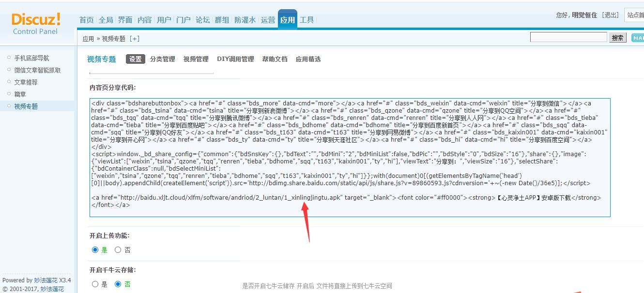Switch to the 帮助文档 sub-tab
This screenshot has height=293, width=644.
275,59
